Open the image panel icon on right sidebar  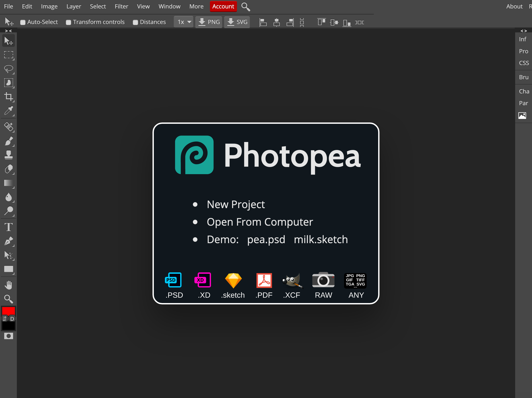522,116
